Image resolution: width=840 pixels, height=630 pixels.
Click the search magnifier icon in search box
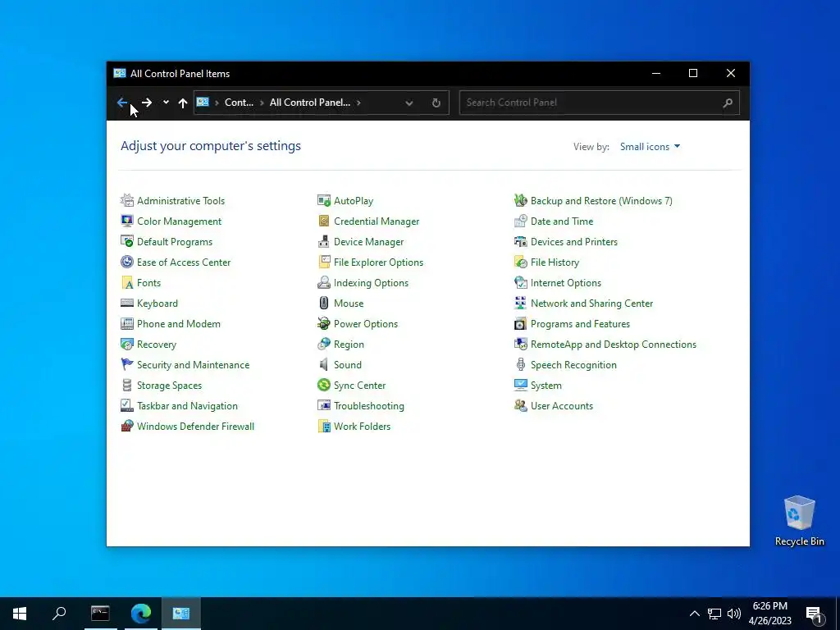[x=728, y=103]
